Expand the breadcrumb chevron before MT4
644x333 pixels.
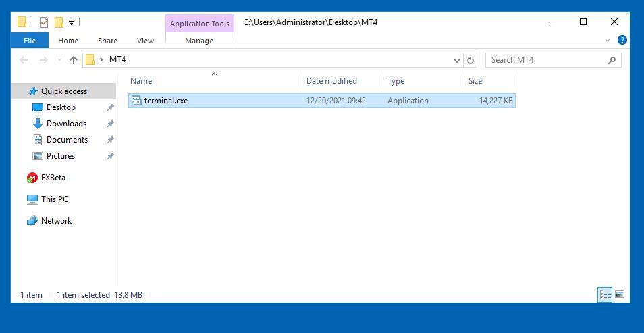point(101,60)
